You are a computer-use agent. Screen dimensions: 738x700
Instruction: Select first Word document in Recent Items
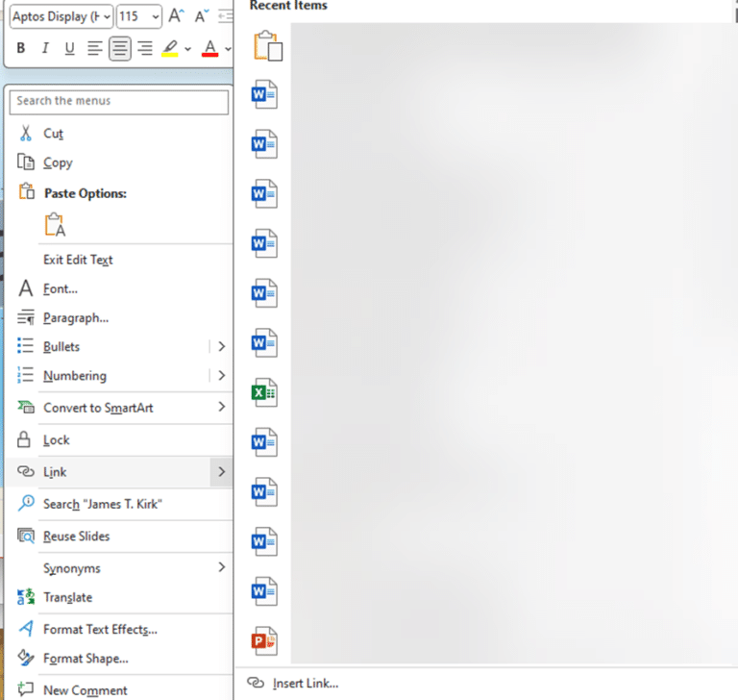[x=264, y=94]
